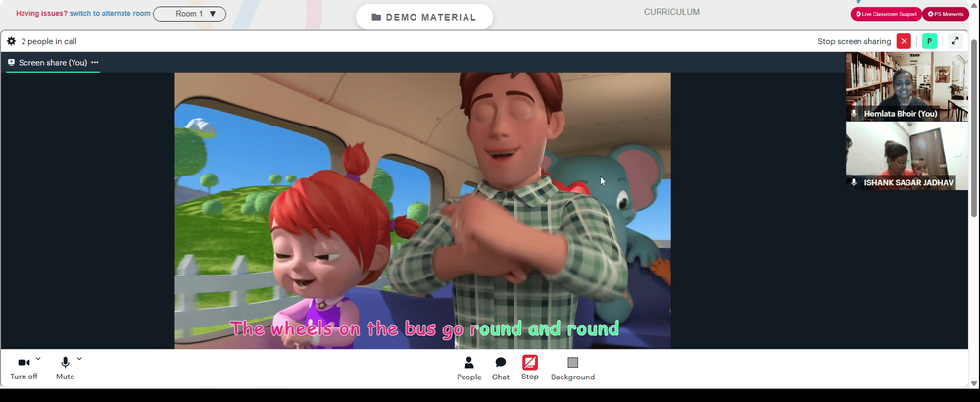
Task: Click Live Classroom Support button
Action: [886, 13]
